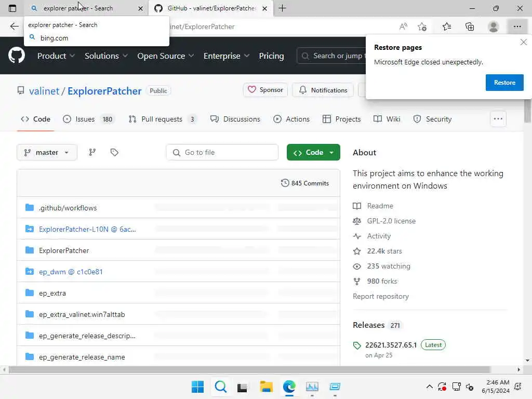
Task: Open the Projects tab
Action: point(341,119)
